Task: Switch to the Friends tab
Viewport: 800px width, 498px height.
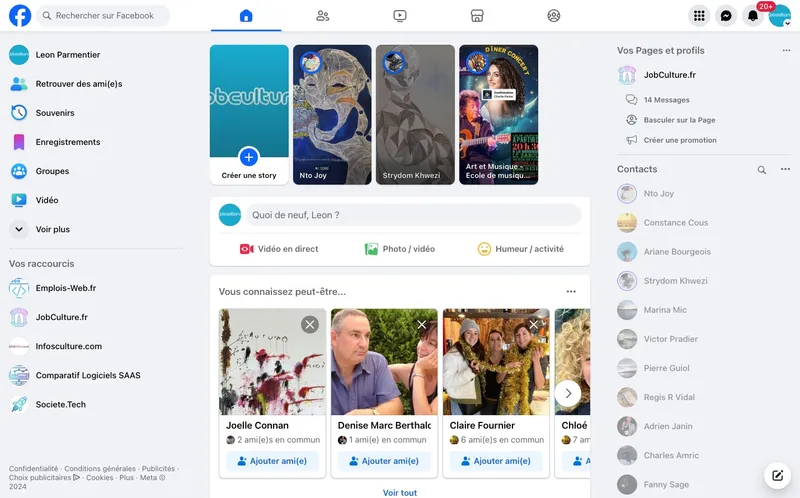Action: click(x=322, y=16)
